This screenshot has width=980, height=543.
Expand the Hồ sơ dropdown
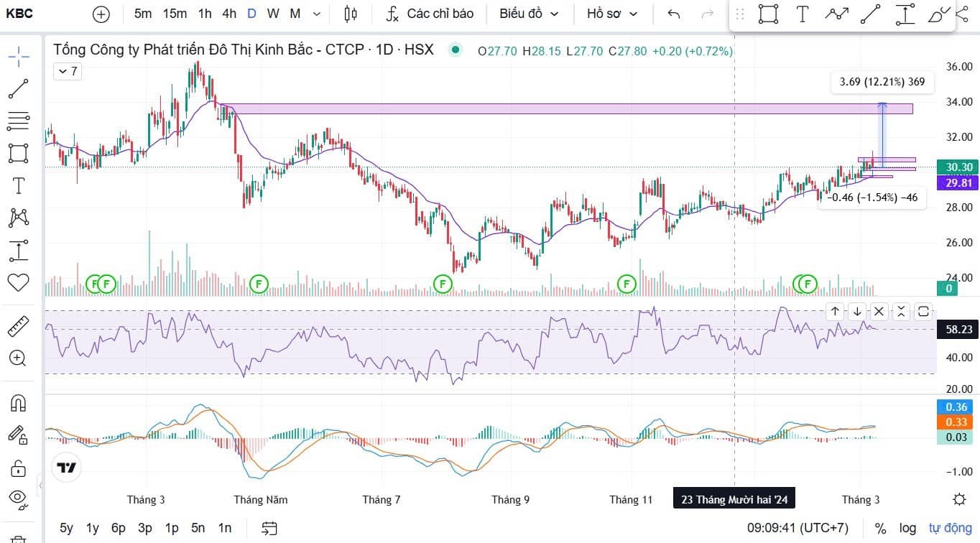click(x=612, y=14)
